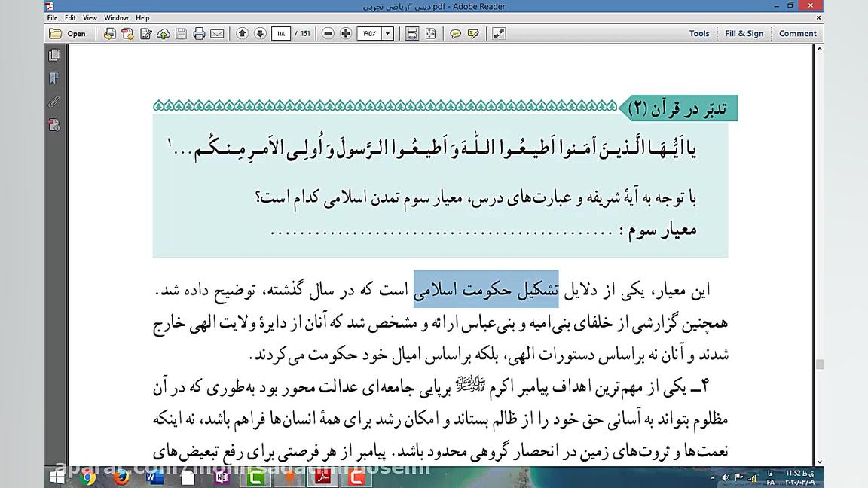Click the Open file button
This screenshot has height=488, width=868.
pos(68,34)
